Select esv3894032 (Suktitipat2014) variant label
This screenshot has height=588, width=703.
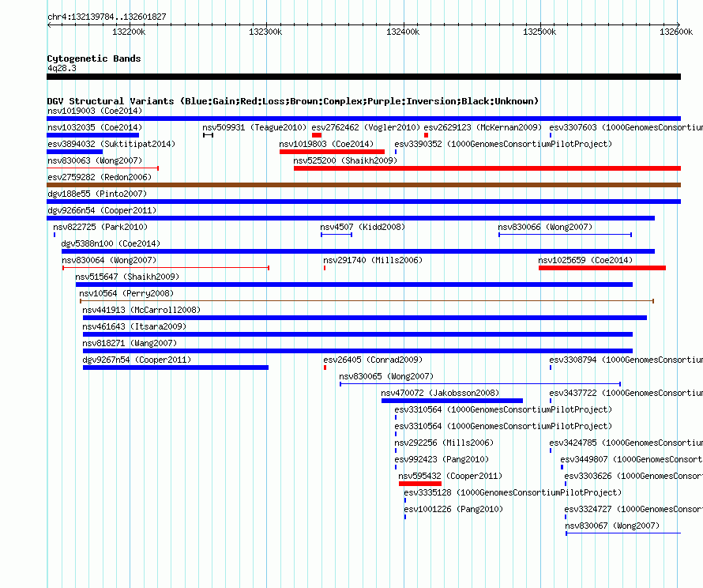(111, 144)
